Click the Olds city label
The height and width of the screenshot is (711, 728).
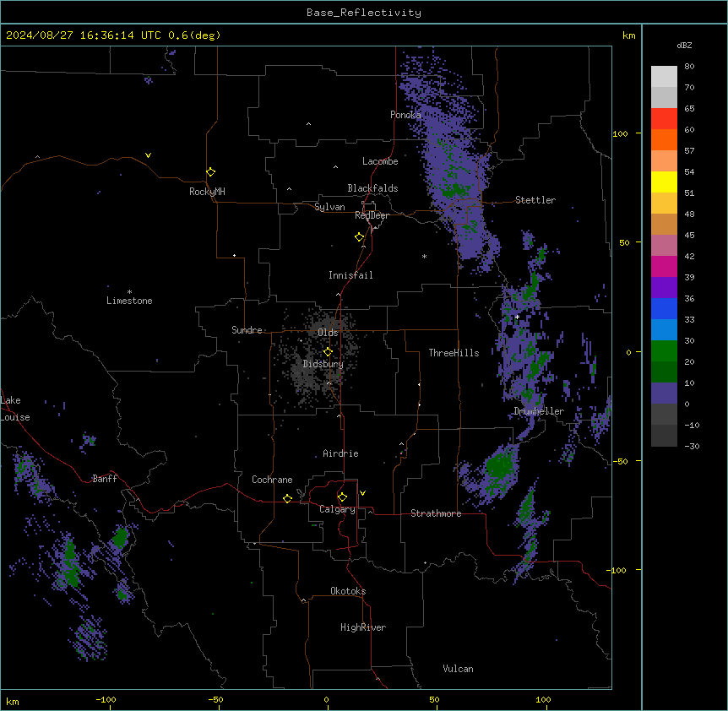click(328, 333)
